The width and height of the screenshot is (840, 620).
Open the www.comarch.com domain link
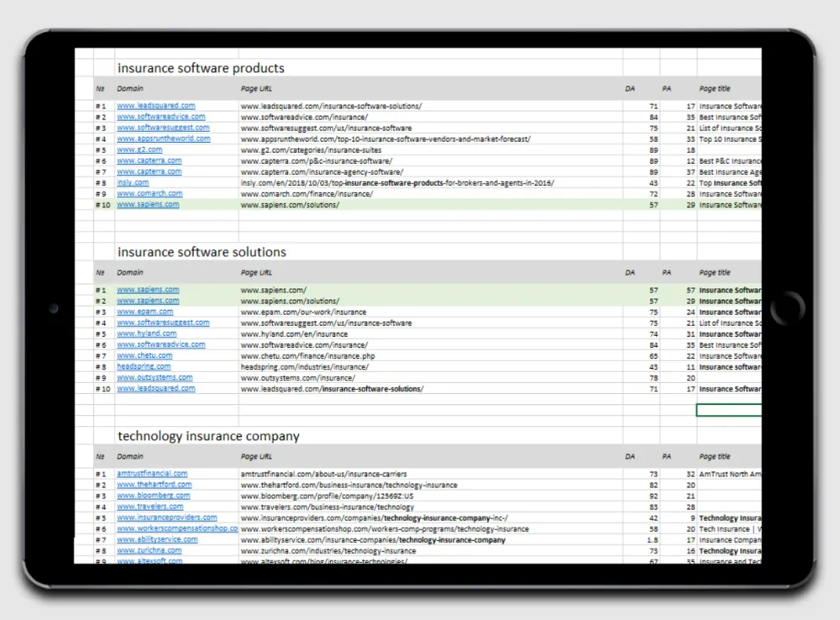(150, 193)
